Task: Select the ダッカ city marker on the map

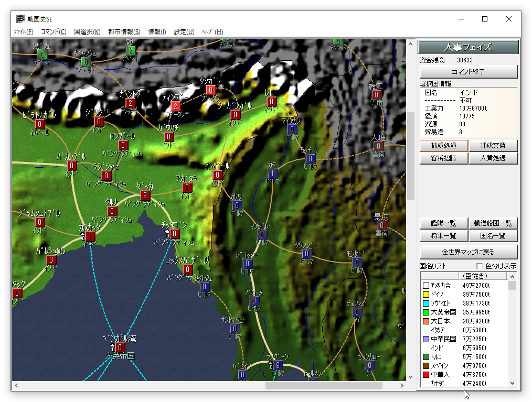Action: click(145, 195)
